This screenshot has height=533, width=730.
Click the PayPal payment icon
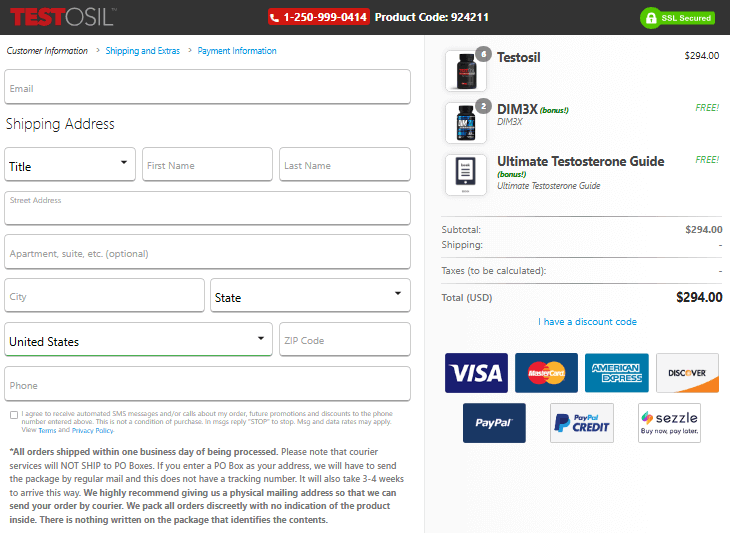494,423
